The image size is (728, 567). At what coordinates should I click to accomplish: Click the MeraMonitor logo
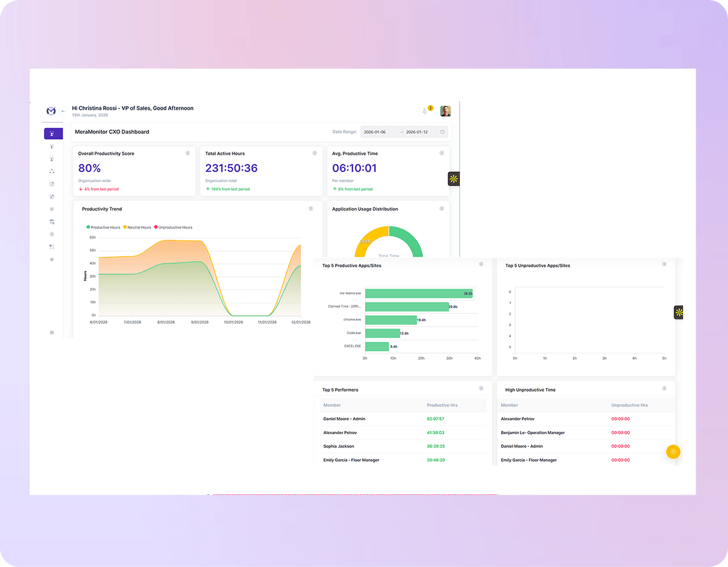pyautogui.click(x=52, y=110)
